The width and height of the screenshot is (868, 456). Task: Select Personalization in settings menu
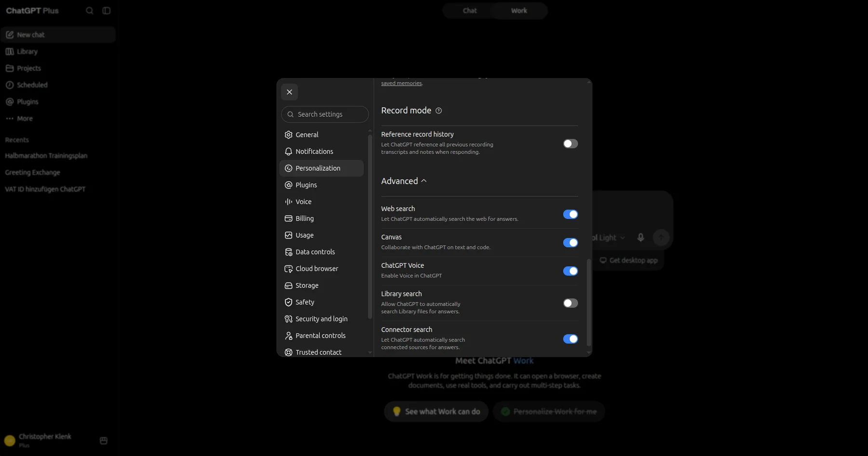[x=322, y=168]
